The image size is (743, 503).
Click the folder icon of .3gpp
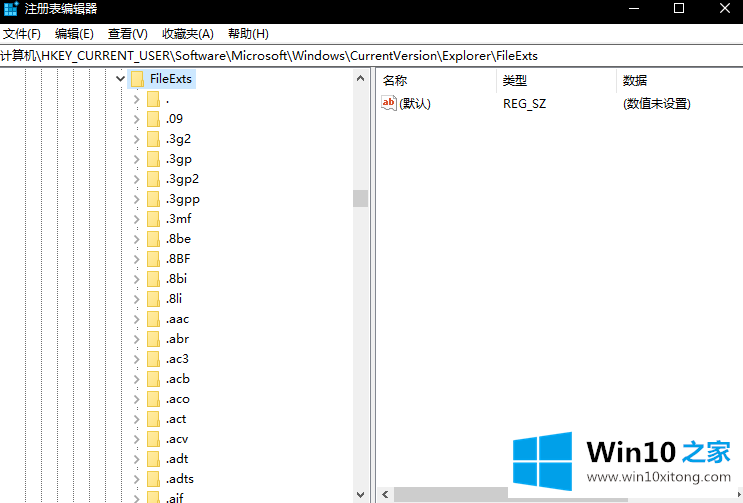point(153,199)
